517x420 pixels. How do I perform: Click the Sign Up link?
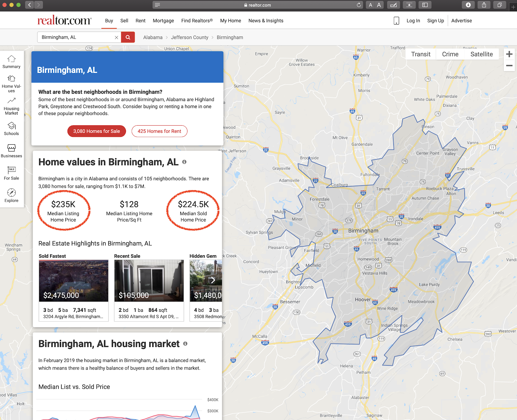pos(436,21)
